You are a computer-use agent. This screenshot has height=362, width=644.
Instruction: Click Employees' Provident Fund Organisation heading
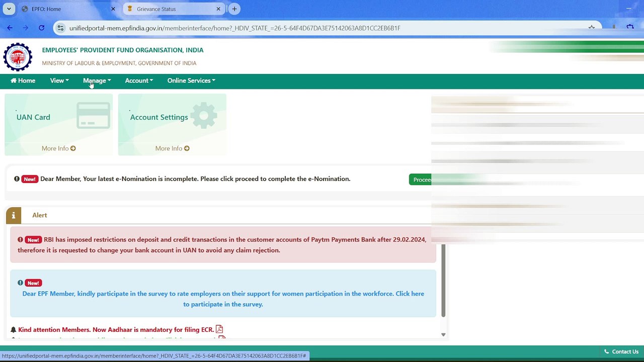pyautogui.click(x=123, y=50)
